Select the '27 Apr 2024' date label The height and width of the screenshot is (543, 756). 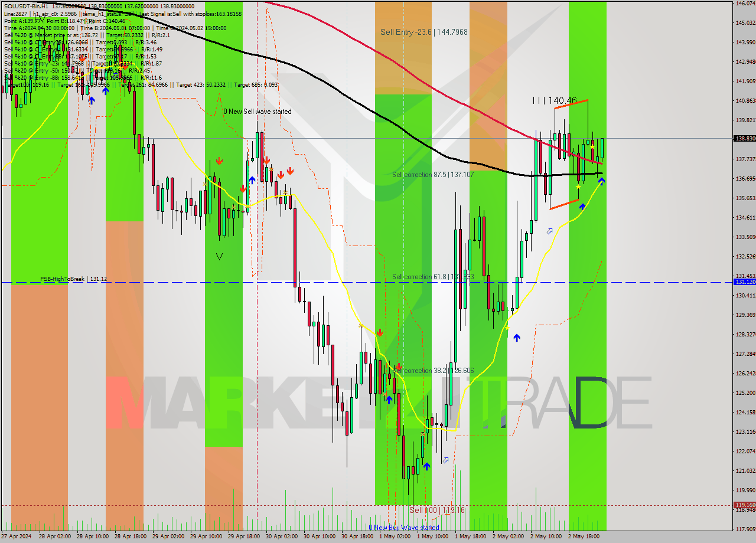tap(17, 537)
